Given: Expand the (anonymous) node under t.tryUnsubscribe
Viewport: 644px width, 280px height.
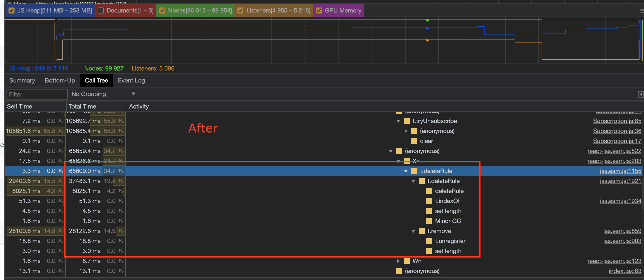Looking at the screenshot, I should (406, 131).
